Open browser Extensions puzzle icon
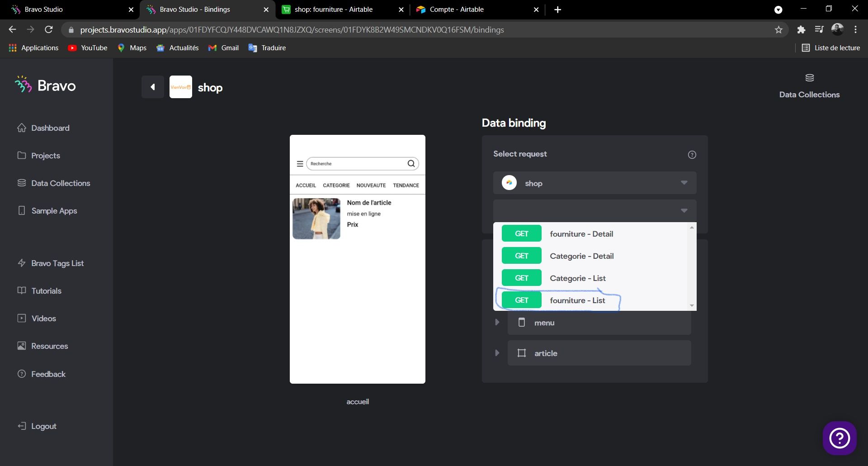 pos(801,30)
